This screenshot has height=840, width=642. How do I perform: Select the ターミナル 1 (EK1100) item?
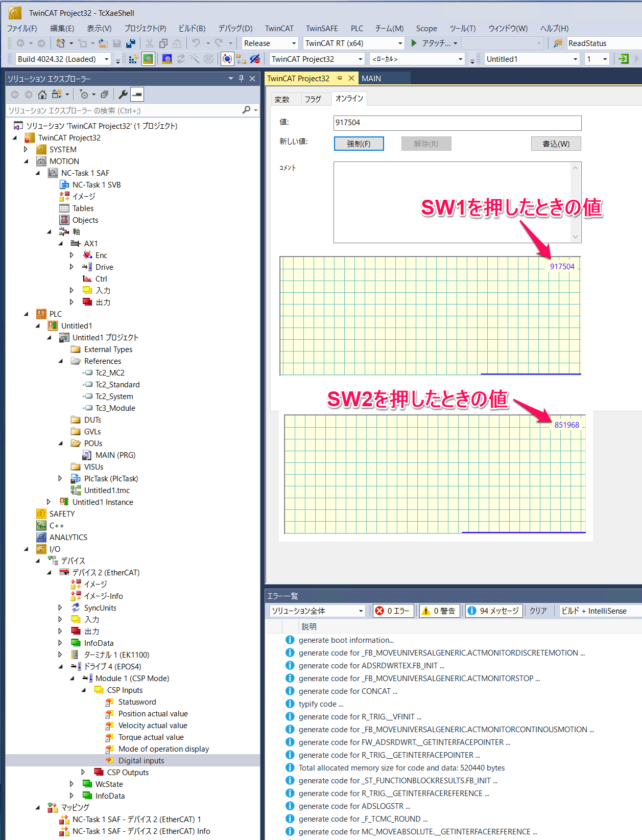click(117, 655)
